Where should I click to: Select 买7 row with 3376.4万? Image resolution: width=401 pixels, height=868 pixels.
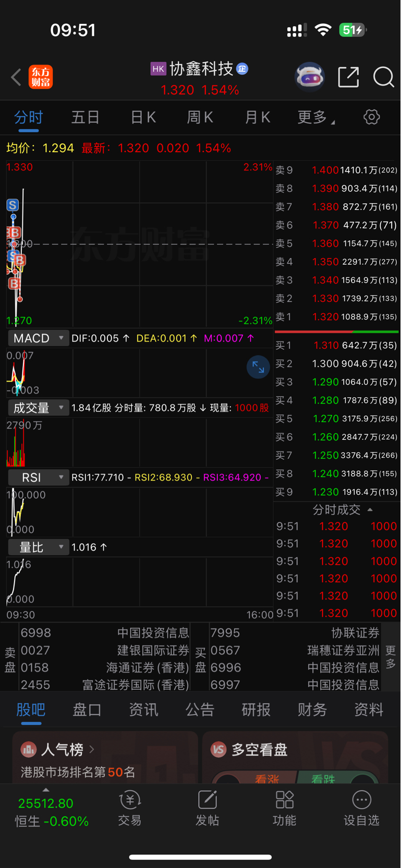[336, 456]
